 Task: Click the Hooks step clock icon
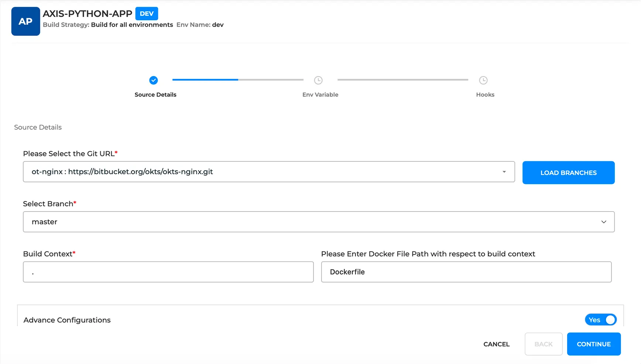pyautogui.click(x=483, y=80)
